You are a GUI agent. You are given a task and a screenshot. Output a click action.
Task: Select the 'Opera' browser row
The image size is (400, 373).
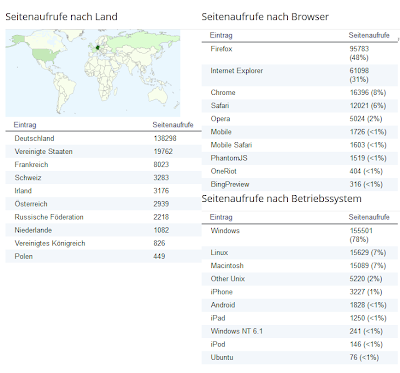click(x=300, y=119)
